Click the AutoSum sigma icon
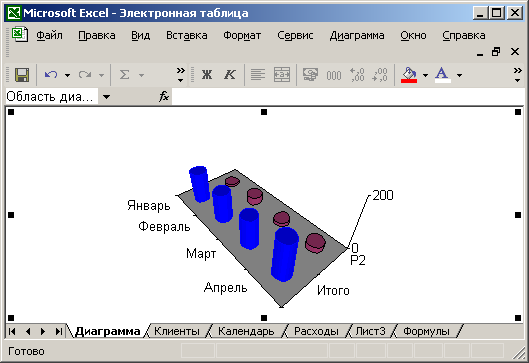 tap(124, 75)
